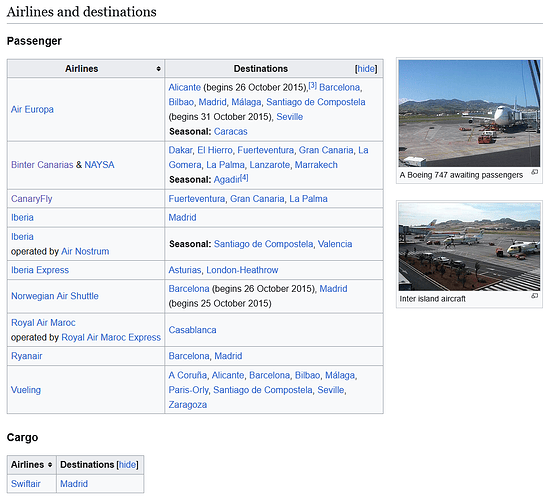Follow the A Coruña destination link
The height and width of the screenshot is (500, 552).
[188, 375]
